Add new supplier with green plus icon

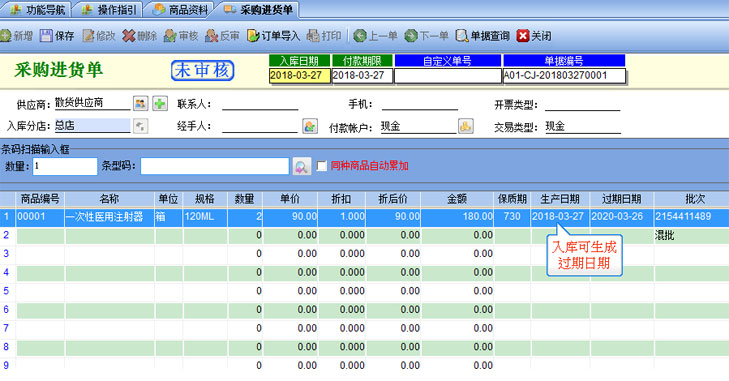pos(160,103)
